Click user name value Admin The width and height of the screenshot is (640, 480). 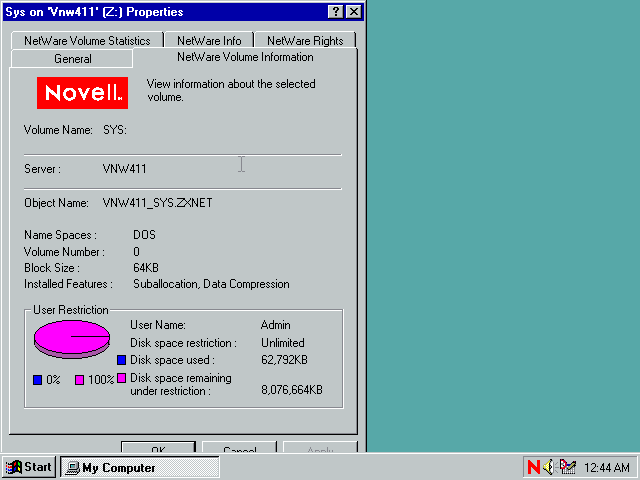tap(276, 325)
